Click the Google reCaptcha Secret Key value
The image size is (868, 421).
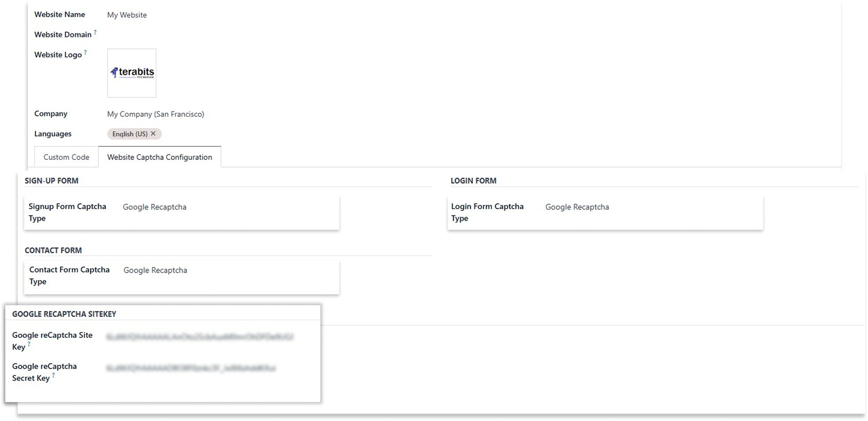click(x=191, y=368)
